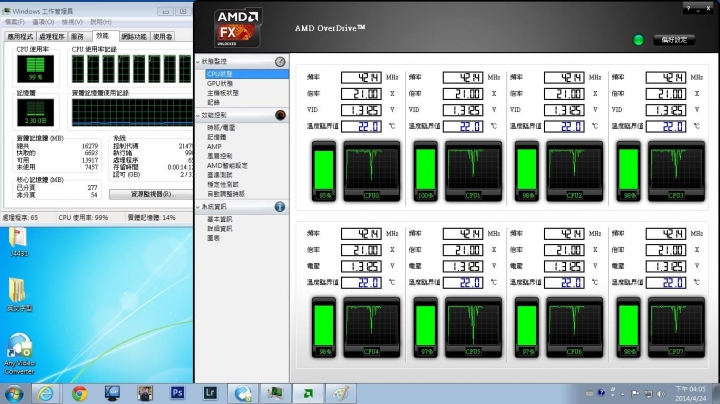
Task: Open 檔案(F) menu in Task Manager
Action: point(15,22)
